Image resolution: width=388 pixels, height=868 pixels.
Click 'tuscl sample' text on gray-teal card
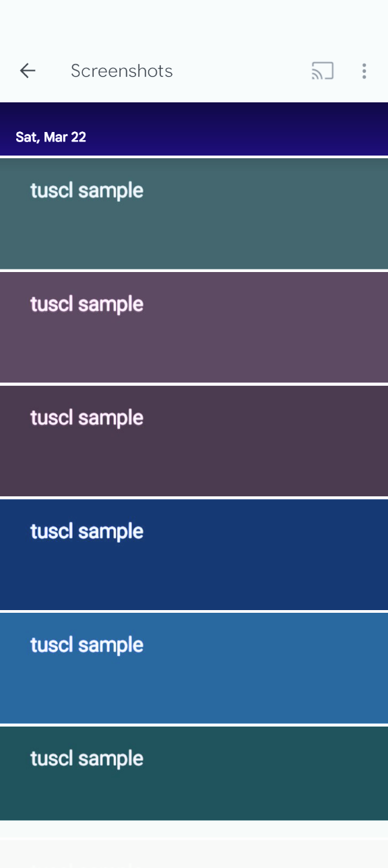(87, 191)
